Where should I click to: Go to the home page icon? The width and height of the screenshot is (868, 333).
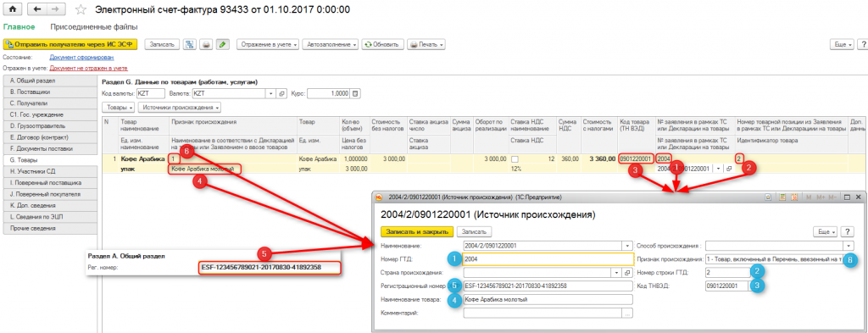pos(12,9)
